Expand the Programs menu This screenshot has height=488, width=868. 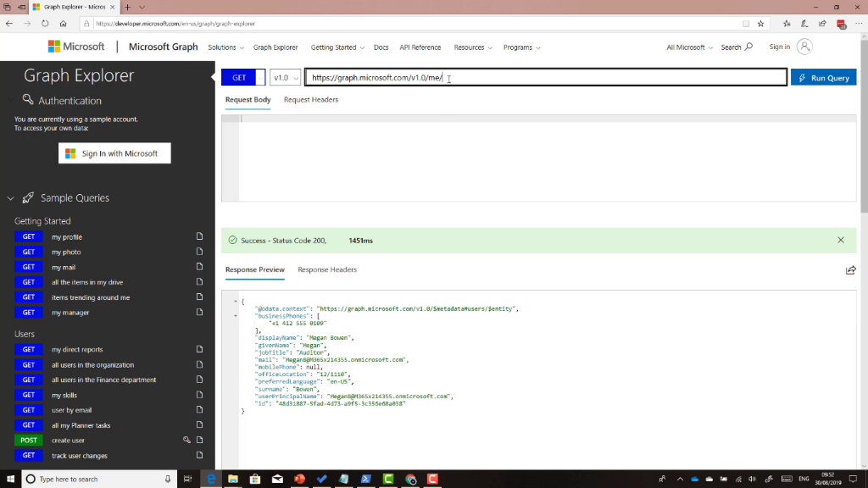(x=521, y=47)
